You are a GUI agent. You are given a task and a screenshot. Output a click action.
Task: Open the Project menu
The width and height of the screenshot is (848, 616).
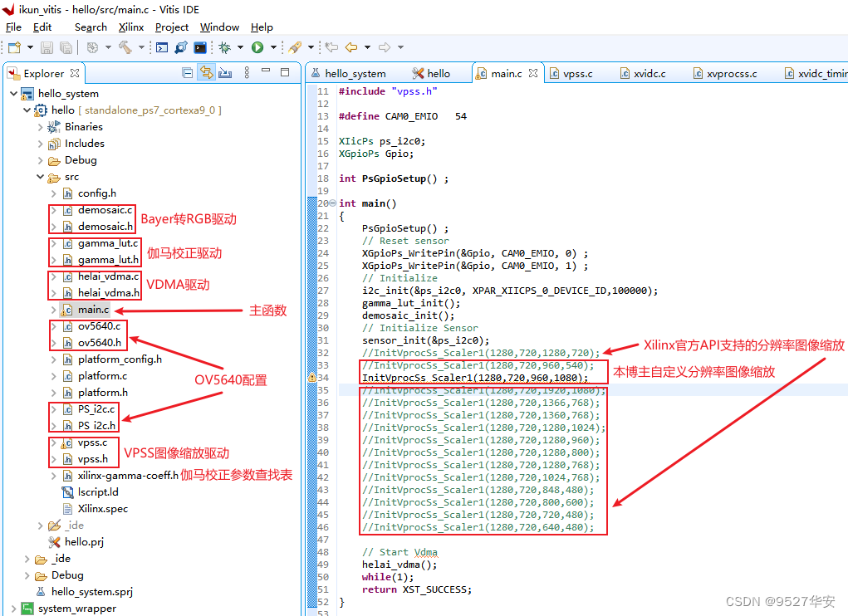172,27
